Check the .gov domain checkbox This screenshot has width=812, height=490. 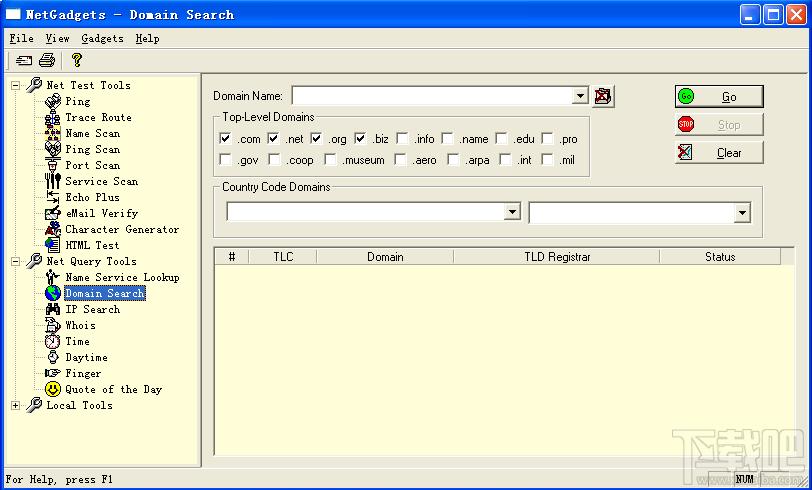[x=225, y=160]
